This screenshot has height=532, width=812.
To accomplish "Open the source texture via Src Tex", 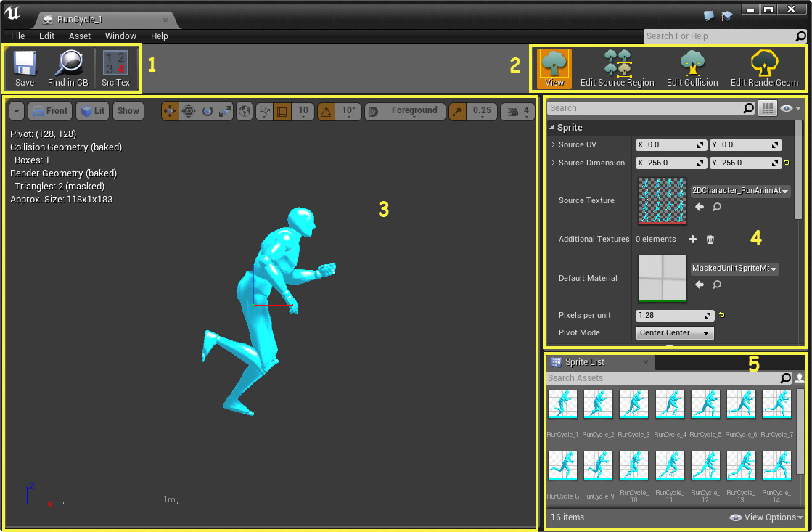I will click(116, 68).
